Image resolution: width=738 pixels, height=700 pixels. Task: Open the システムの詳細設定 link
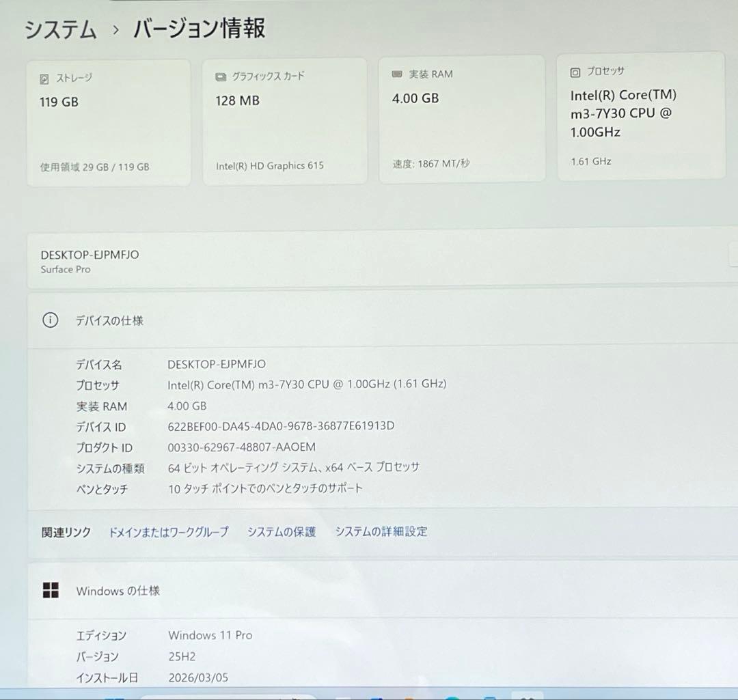pos(381,531)
